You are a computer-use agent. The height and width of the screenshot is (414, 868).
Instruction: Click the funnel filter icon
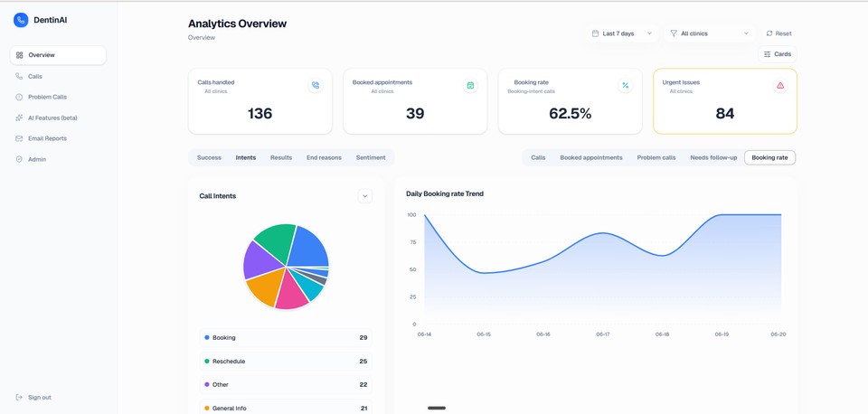click(674, 33)
